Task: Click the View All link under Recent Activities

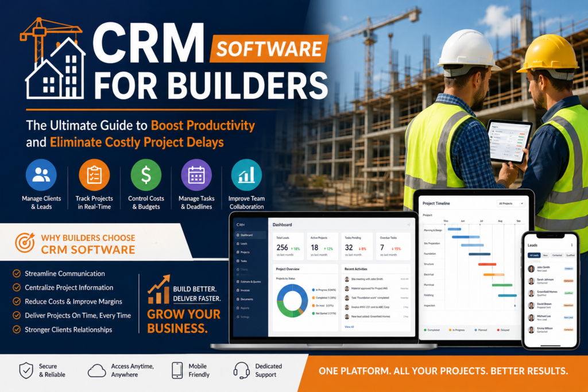Action: pos(349,327)
